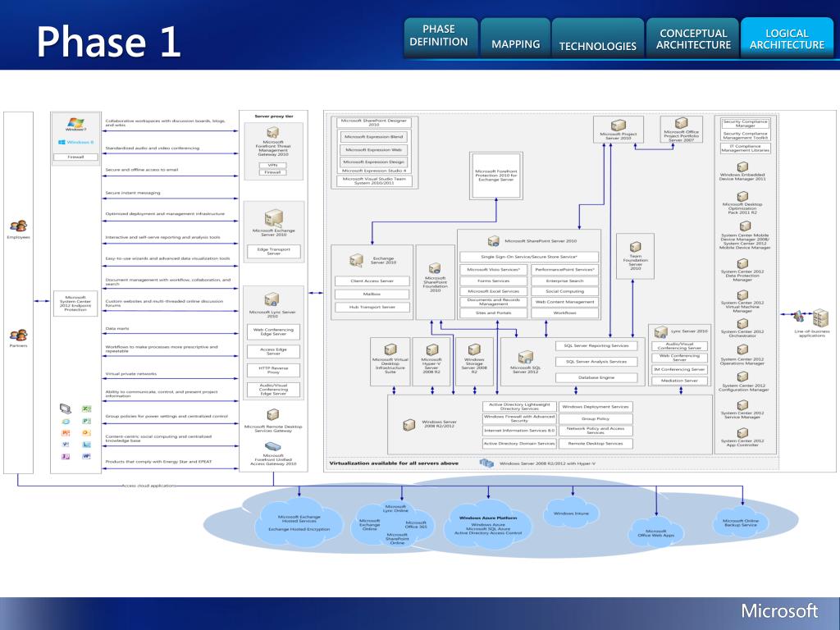Click the Windows Azure Platform cloud

488,525
